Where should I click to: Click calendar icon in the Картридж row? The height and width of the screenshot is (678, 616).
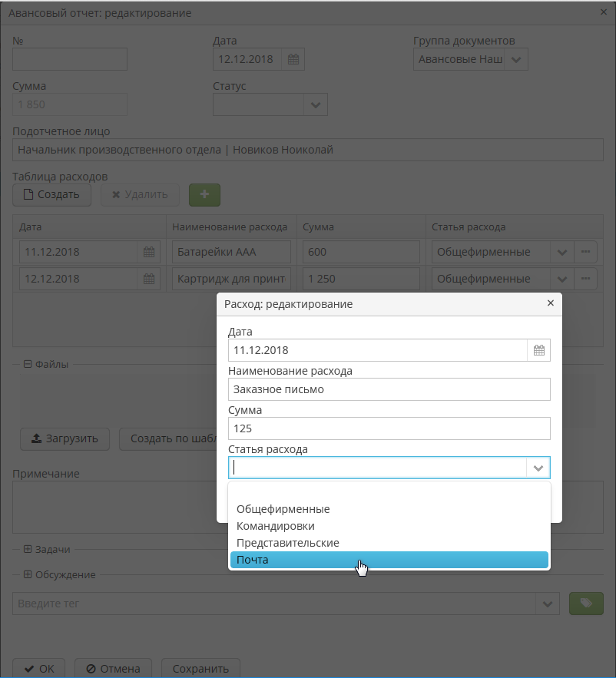(149, 279)
